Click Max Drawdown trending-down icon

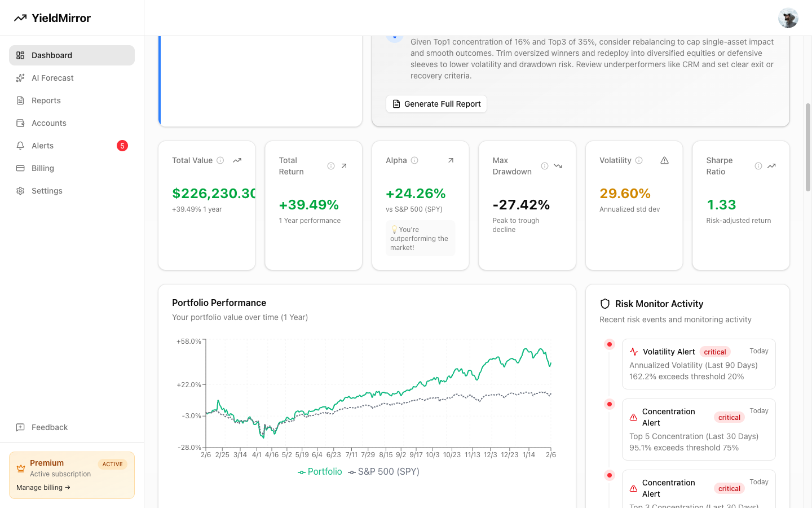point(558,166)
